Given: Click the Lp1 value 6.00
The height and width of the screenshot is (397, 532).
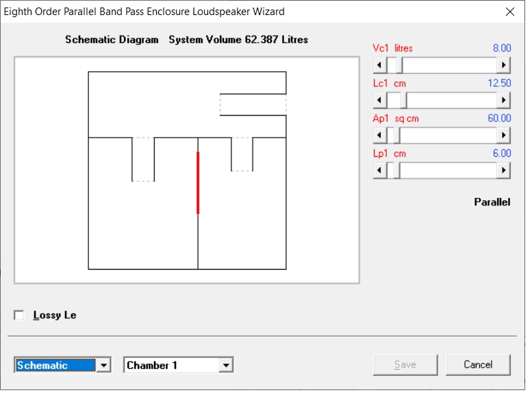Looking at the screenshot, I should [x=502, y=153].
